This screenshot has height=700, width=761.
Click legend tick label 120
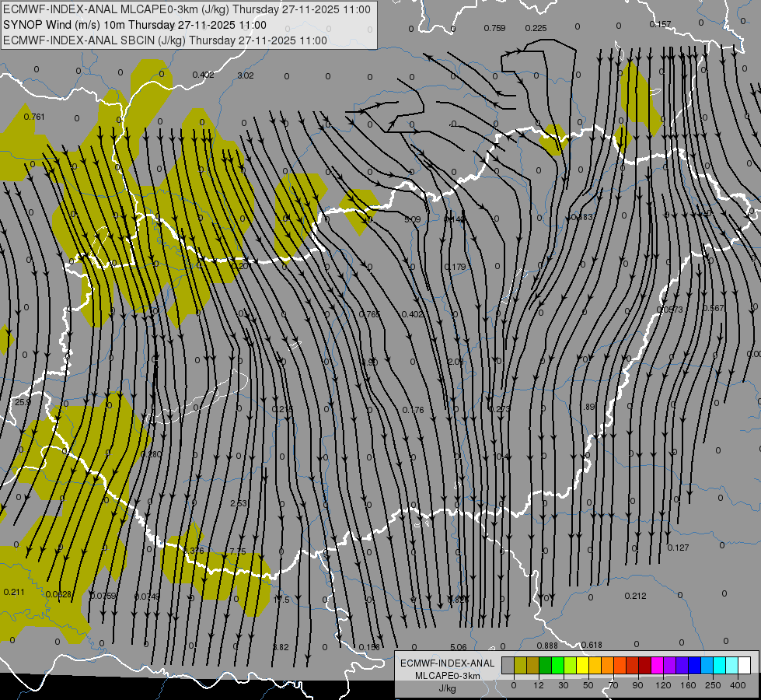pos(663,685)
